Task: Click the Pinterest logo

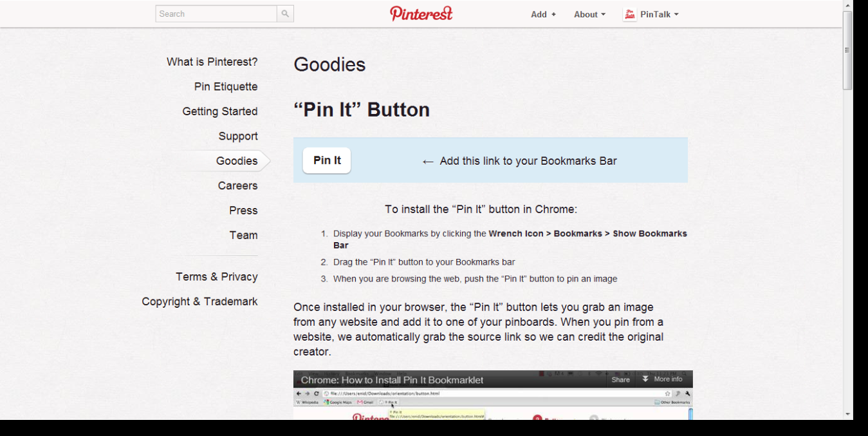Action: click(421, 14)
